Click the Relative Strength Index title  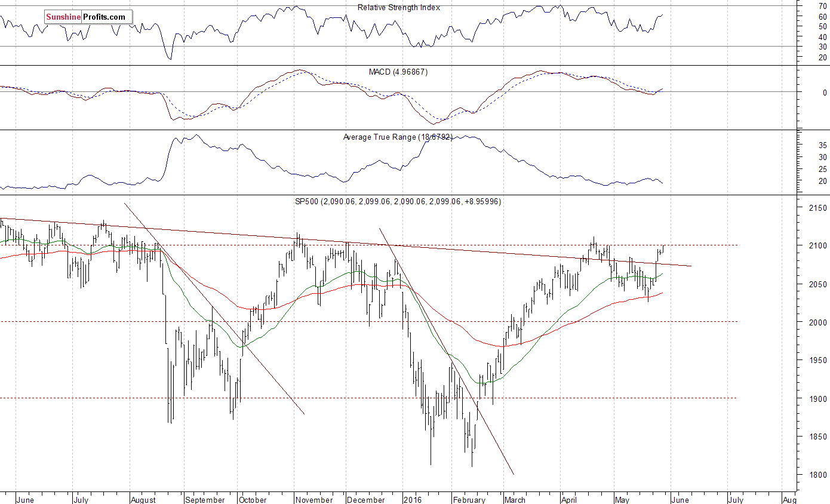[x=398, y=8]
